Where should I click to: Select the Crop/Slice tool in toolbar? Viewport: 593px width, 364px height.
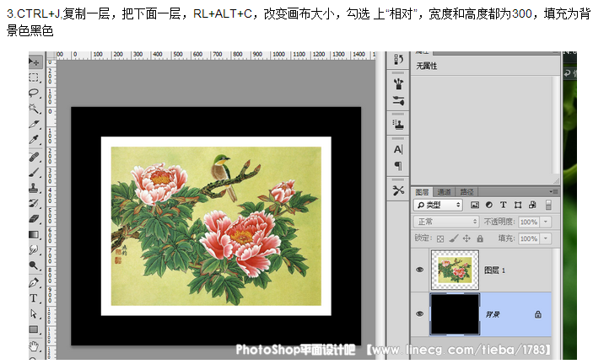35,124
